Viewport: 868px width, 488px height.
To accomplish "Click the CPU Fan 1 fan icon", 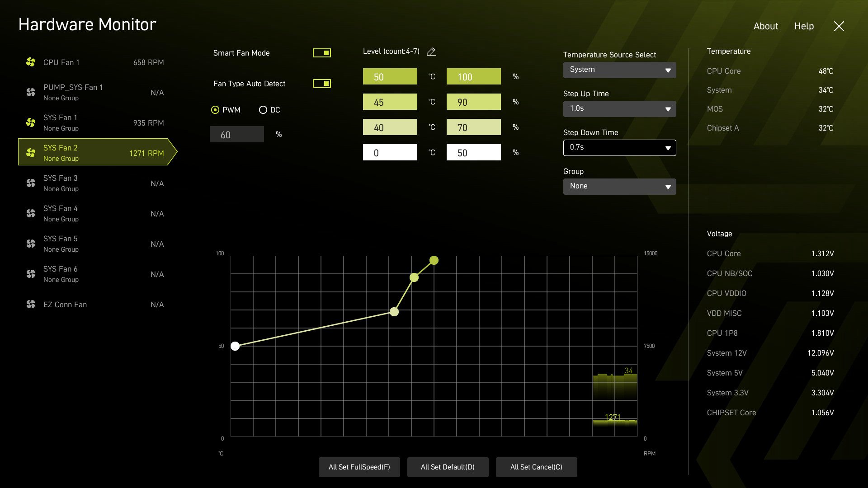I will (x=31, y=62).
